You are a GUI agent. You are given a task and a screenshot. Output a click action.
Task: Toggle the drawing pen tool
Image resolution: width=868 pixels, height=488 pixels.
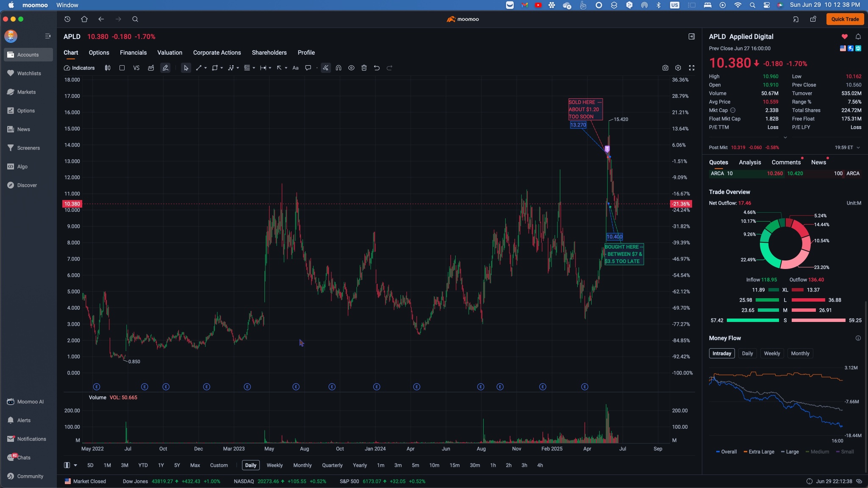(165, 68)
